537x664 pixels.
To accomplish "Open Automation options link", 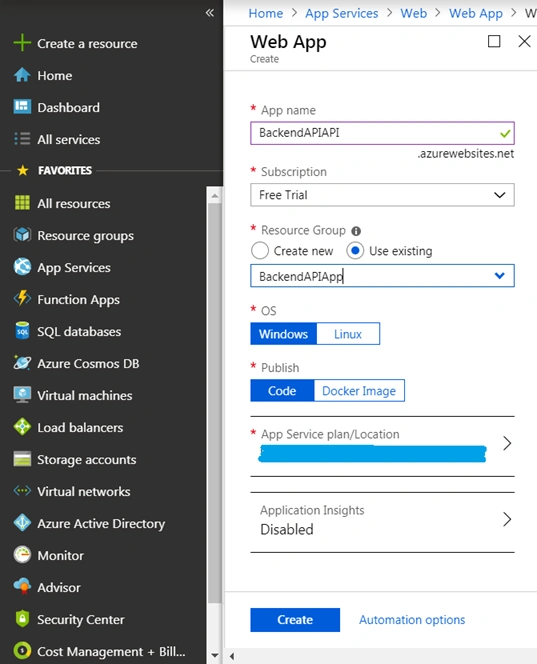I will click(412, 620).
